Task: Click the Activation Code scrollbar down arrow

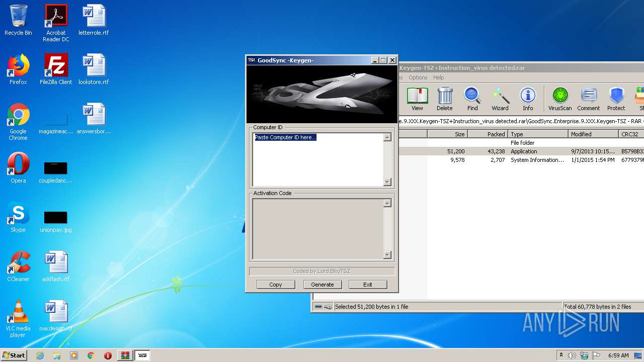Action: tap(387, 254)
